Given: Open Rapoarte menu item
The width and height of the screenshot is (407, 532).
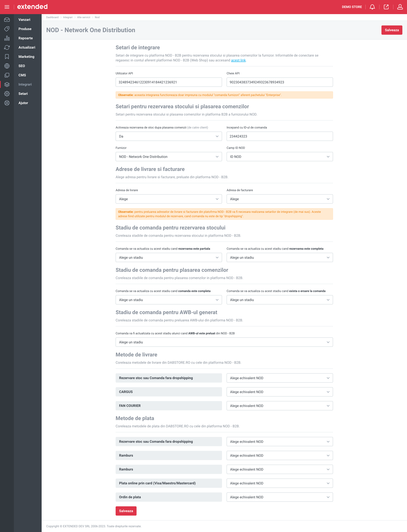Looking at the screenshot, I should pos(25,38).
